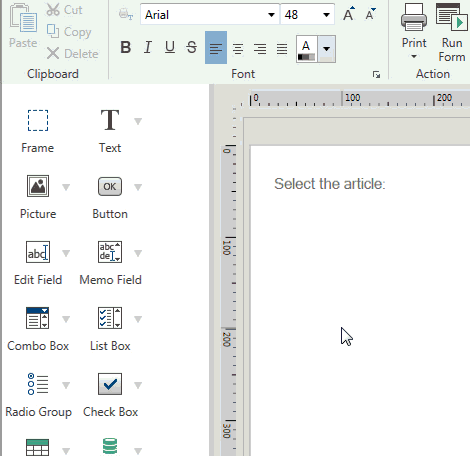The image size is (470, 456).
Task: Select the List Box tool
Action: pos(110,318)
